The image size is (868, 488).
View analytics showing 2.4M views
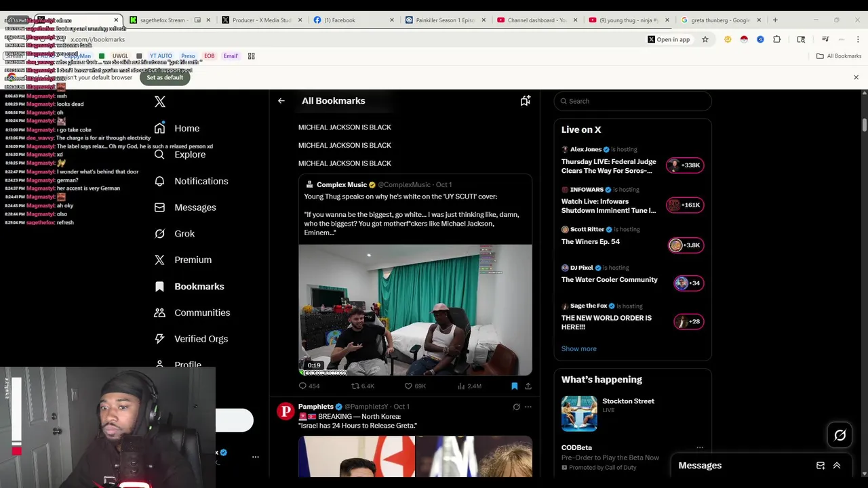[x=469, y=386]
